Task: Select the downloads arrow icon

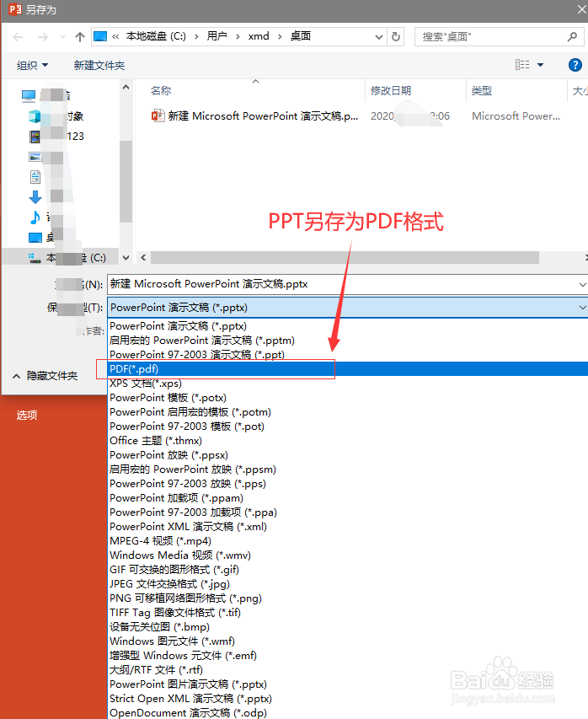Action: coord(35,197)
